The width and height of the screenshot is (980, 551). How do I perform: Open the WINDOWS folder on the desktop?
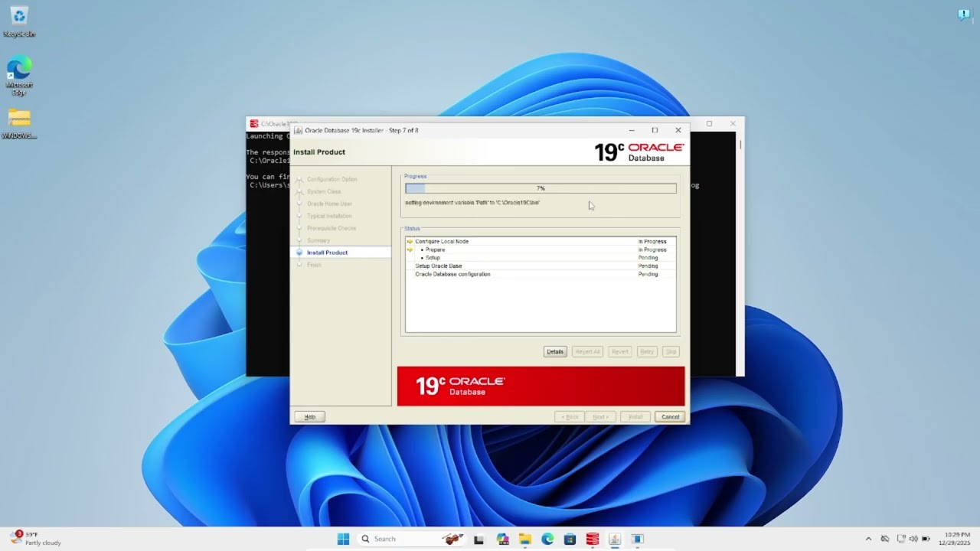coord(19,124)
